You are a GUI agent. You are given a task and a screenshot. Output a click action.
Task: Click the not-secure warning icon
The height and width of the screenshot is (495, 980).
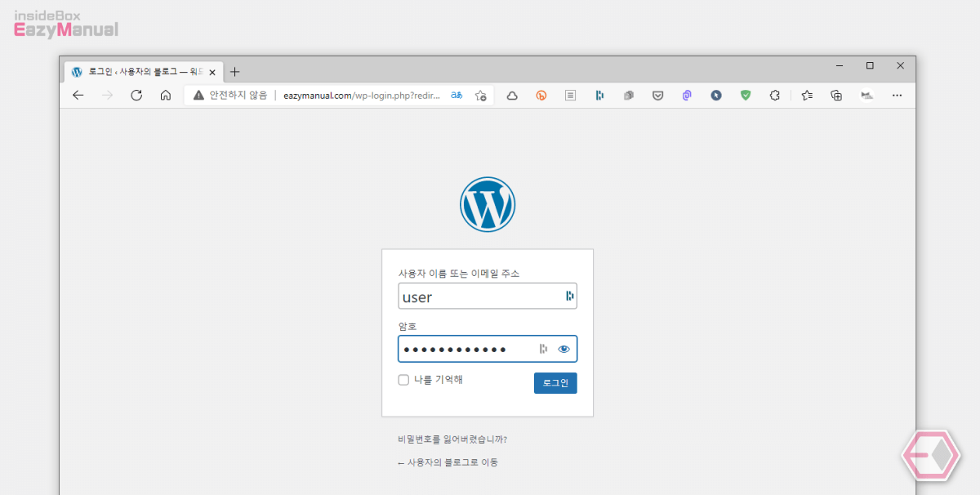[198, 96]
